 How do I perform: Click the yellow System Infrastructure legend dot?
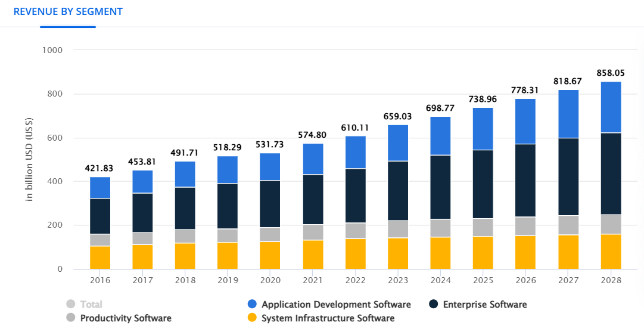(x=251, y=318)
